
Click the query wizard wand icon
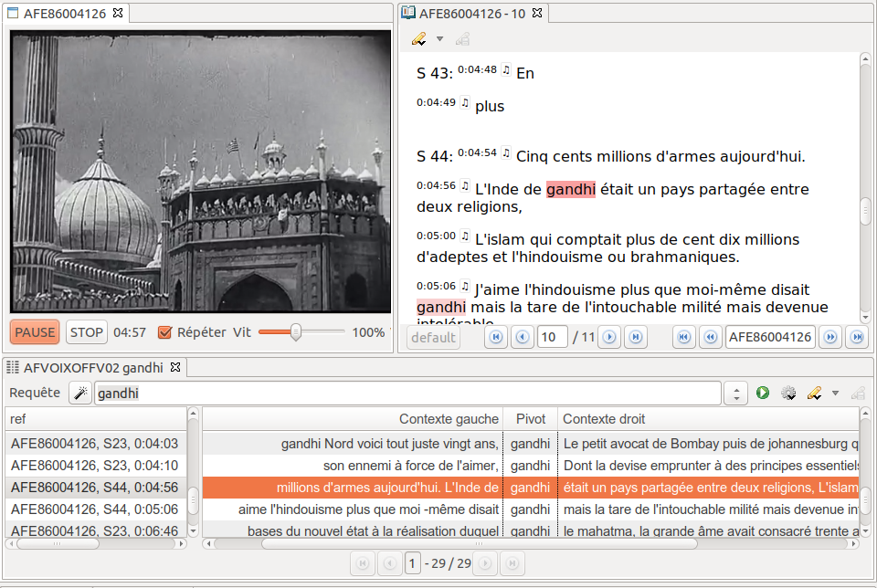point(79,394)
